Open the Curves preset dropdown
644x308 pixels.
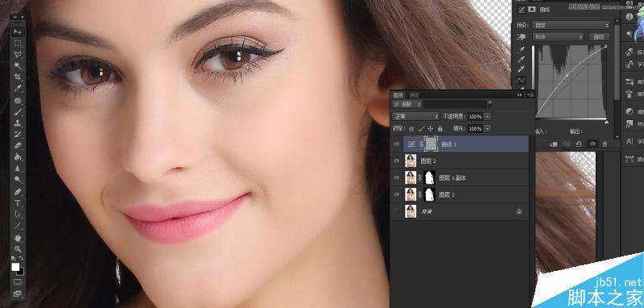[572, 25]
